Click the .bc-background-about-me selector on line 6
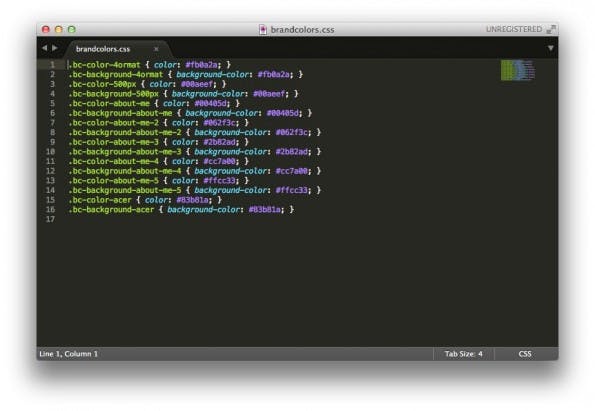The image size is (595, 411). tap(120, 113)
